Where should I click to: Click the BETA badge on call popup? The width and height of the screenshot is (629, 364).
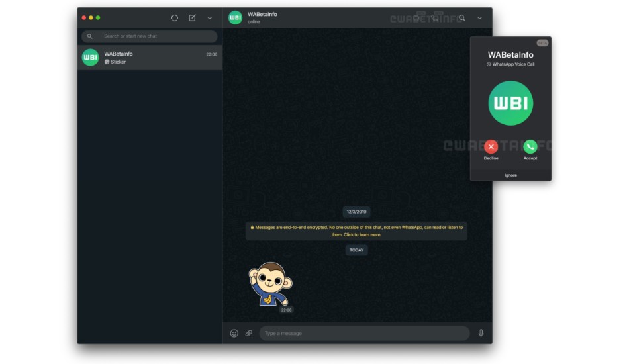[542, 43]
